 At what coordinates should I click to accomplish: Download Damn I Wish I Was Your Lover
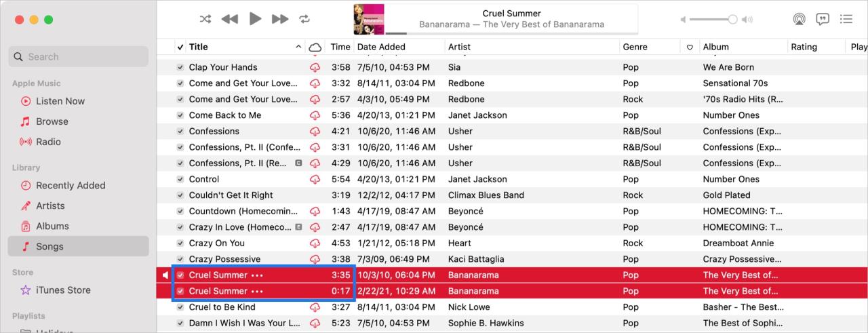(x=315, y=323)
